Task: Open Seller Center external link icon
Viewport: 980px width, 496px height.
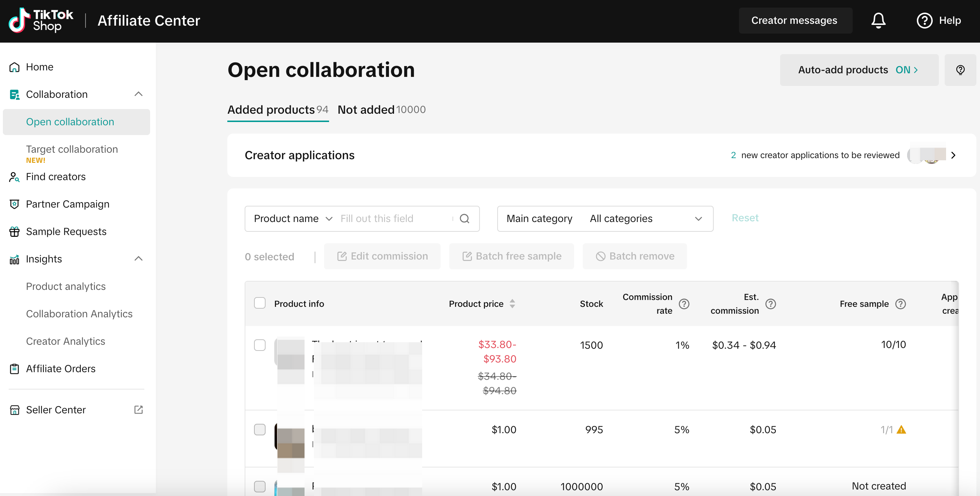Action: point(139,410)
